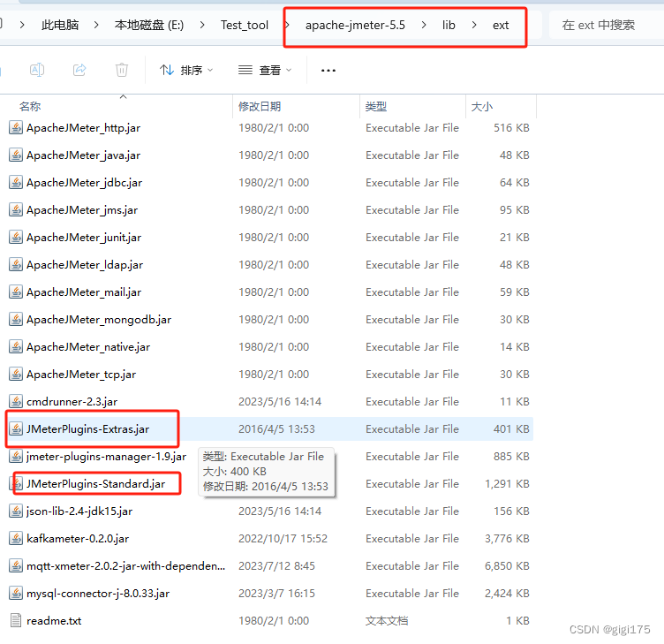664x644 pixels.
Task: Click the jar icon of mysql-connector-j-8.0.33.jar
Action: point(16,594)
